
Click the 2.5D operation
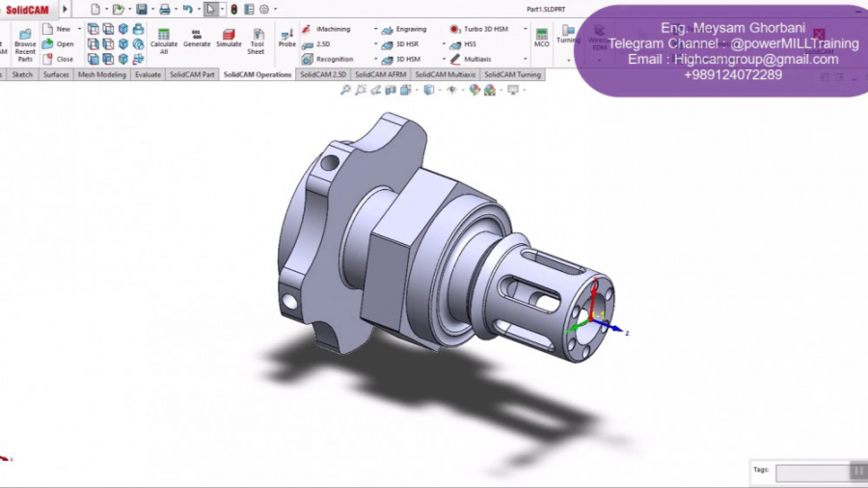(316, 43)
